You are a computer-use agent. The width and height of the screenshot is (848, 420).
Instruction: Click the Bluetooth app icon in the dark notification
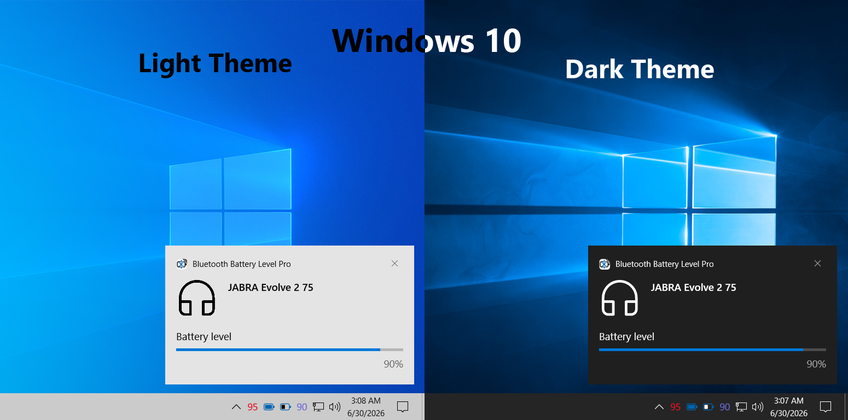(605, 264)
